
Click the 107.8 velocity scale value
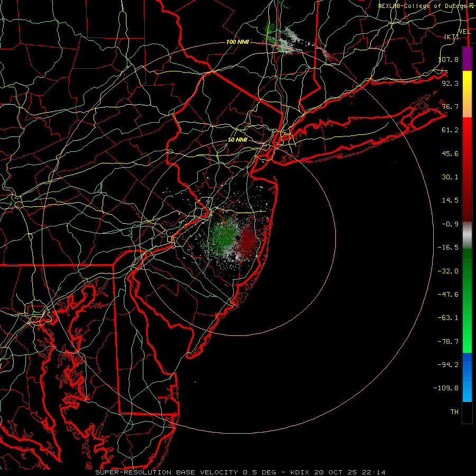[448, 59]
